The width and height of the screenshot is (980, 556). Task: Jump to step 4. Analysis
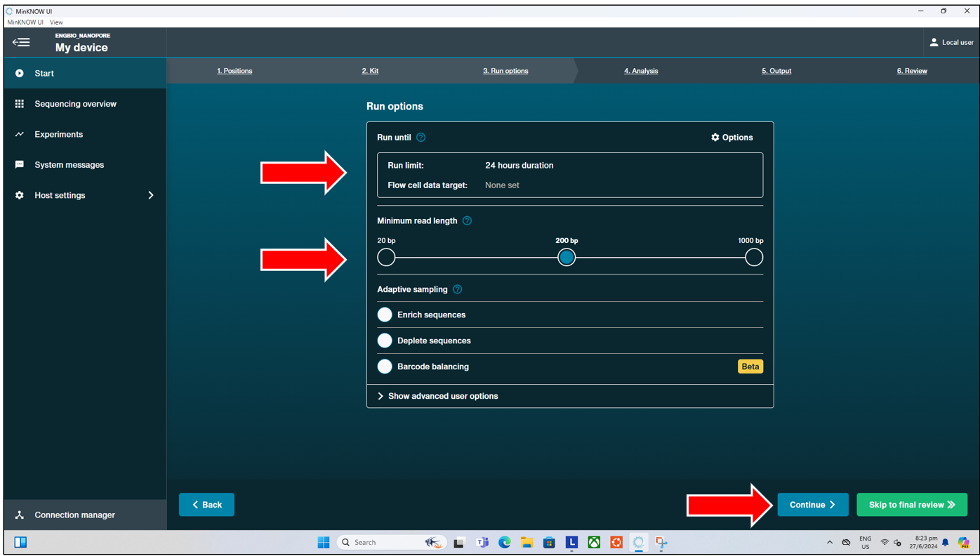[641, 71]
